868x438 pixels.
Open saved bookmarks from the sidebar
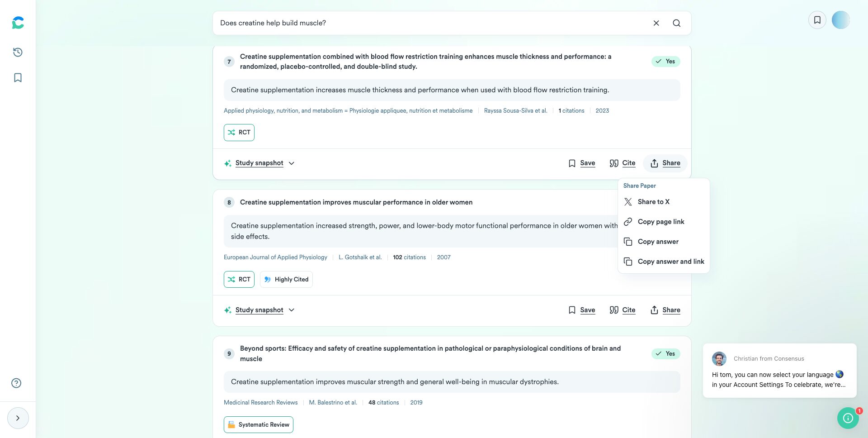pos(17,77)
